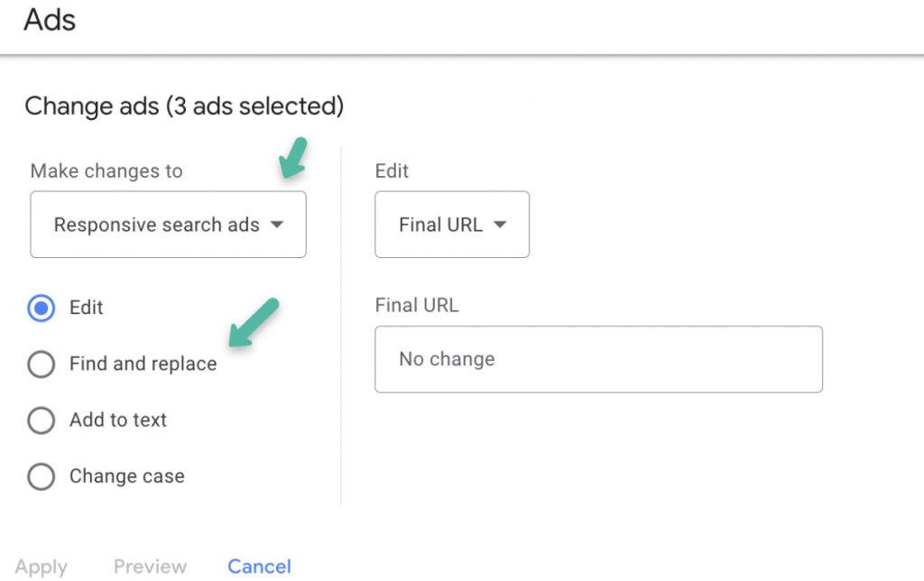Click the 'Final URL' text inside the Edit dropdown
This screenshot has height=581, width=924.
[440, 226]
